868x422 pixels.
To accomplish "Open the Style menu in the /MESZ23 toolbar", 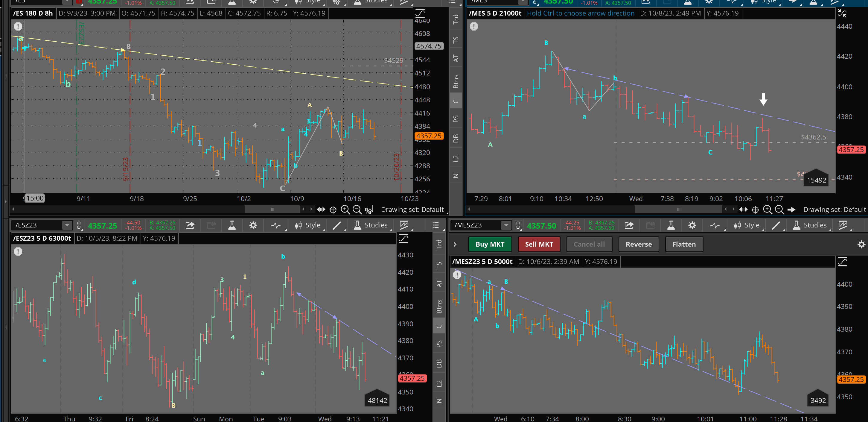I will [747, 225].
